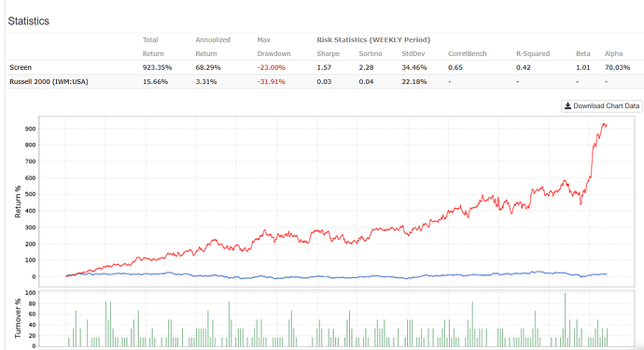Click the Beta column header
Screen dimensions: 644x350
click(x=582, y=54)
